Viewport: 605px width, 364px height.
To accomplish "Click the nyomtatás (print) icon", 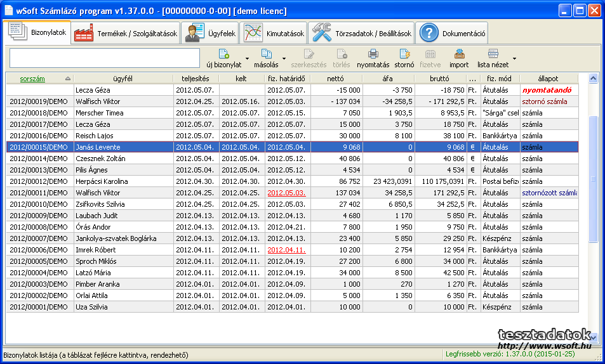I will pyautogui.click(x=373, y=54).
